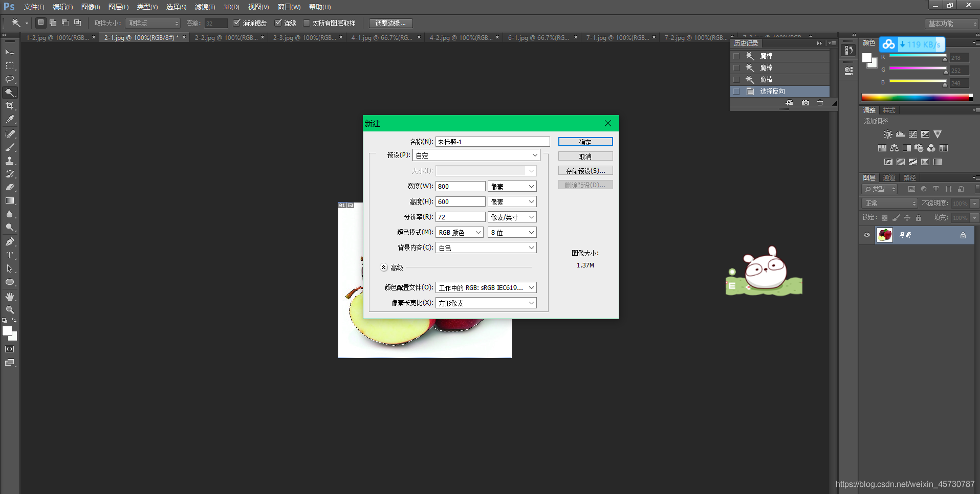Select the Hand tool
This screenshot has height=494, width=980.
tap(10, 297)
